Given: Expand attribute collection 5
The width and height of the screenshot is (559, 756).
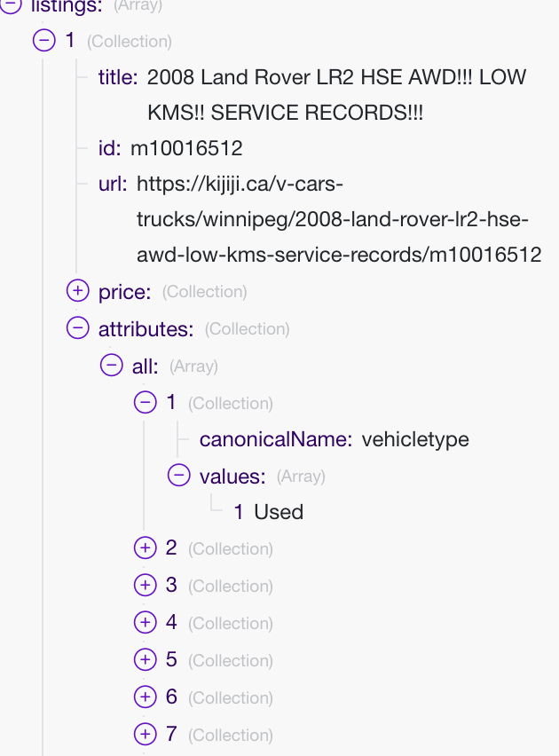Looking at the screenshot, I should coord(146,660).
